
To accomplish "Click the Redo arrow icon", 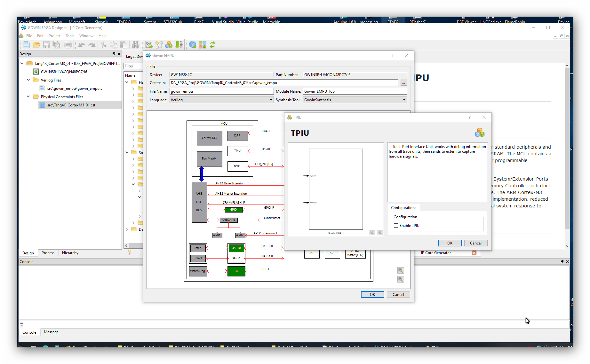I will (x=92, y=45).
